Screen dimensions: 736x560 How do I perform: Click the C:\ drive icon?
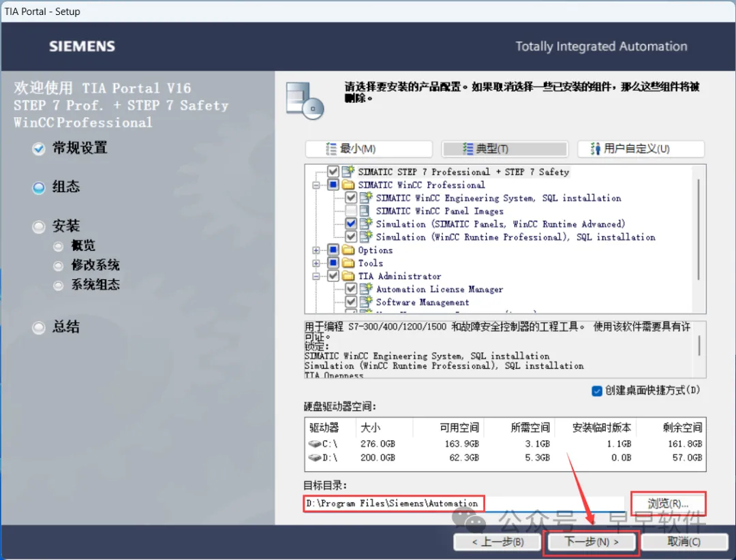[x=314, y=444]
